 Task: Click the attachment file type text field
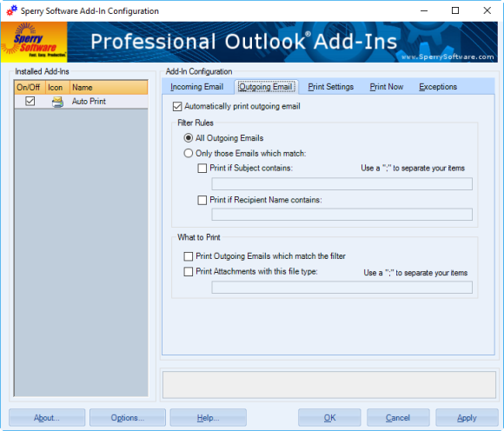coord(342,287)
